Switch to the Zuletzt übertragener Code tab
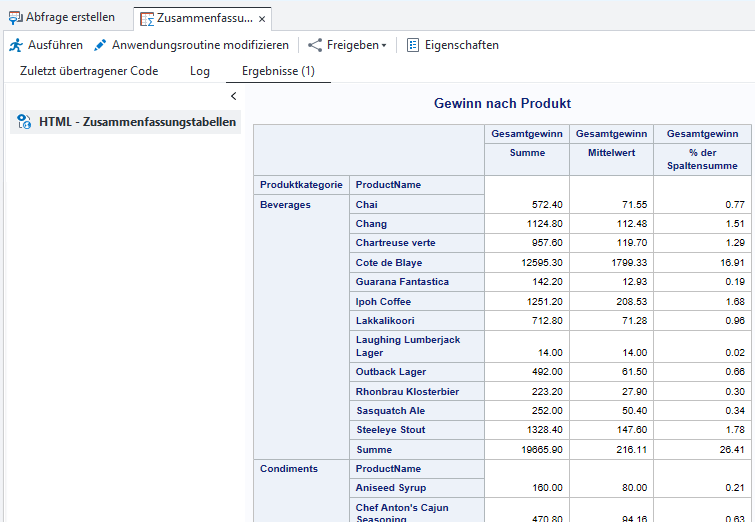755x522 pixels. point(89,71)
